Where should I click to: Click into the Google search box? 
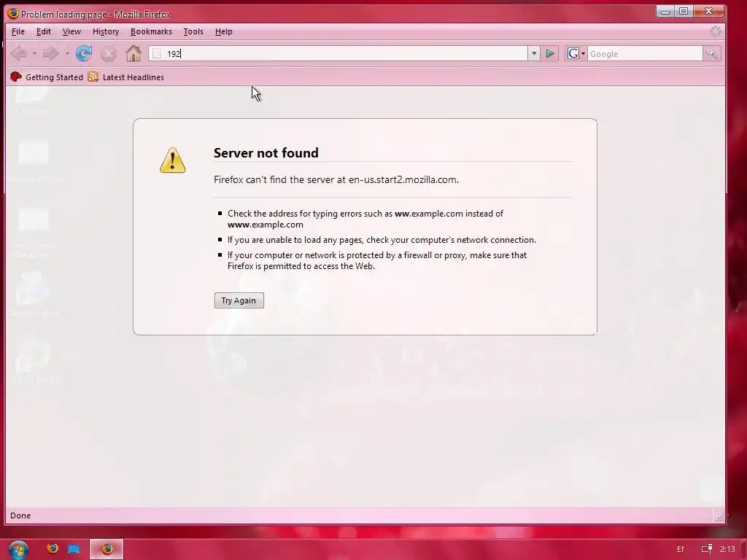(x=645, y=54)
